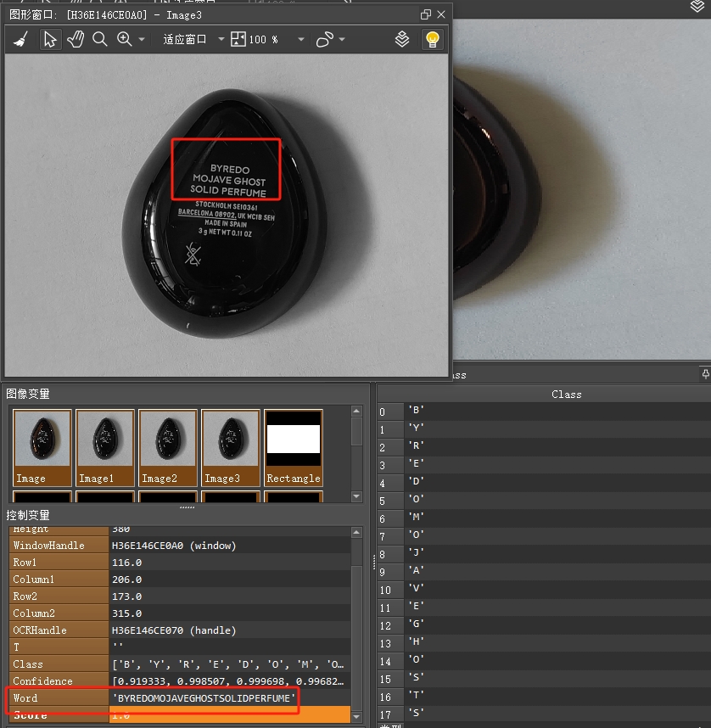Select row 6 containing 'M' in Class table

click(x=544, y=518)
